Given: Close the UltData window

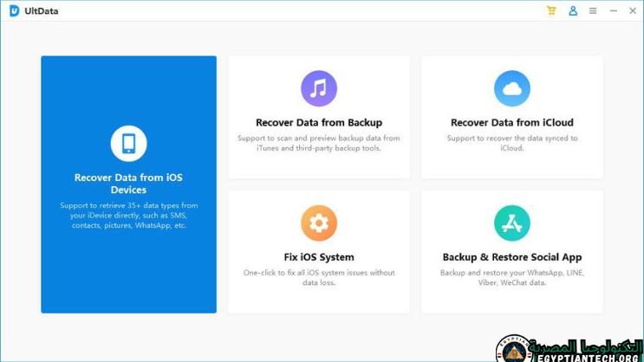Looking at the screenshot, I should point(634,11).
